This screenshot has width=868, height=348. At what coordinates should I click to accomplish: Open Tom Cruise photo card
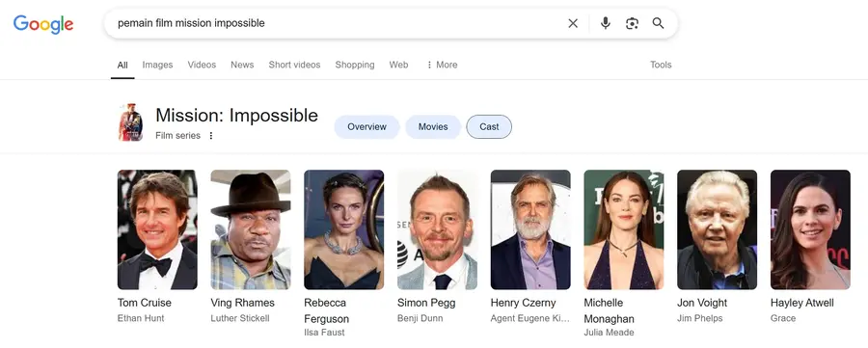point(157,229)
